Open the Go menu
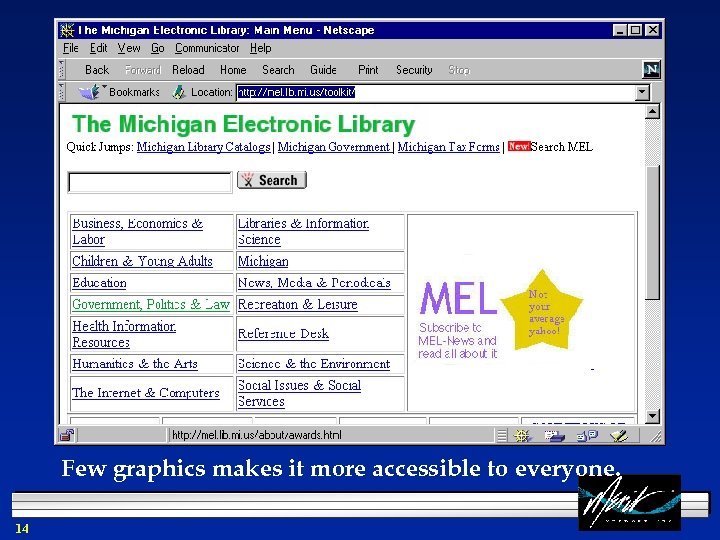The width and height of the screenshot is (720, 540). [158, 48]
